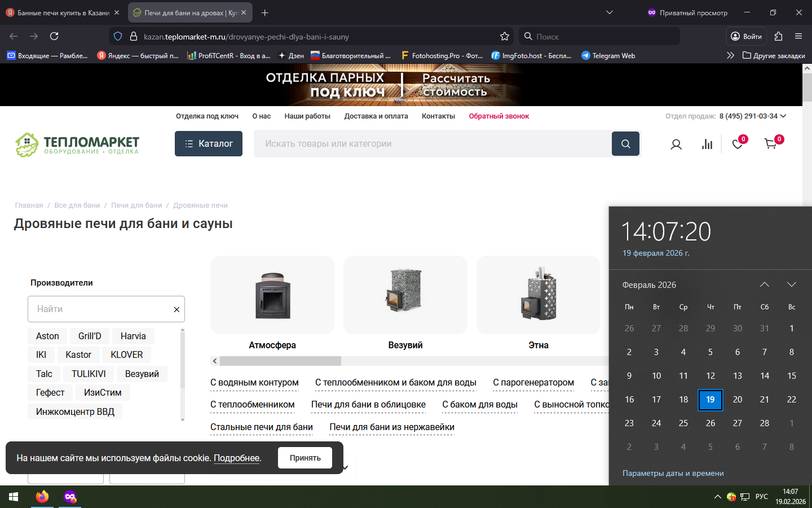Open the shopping cart icon

pyautogui.click(x=770, y=144)
